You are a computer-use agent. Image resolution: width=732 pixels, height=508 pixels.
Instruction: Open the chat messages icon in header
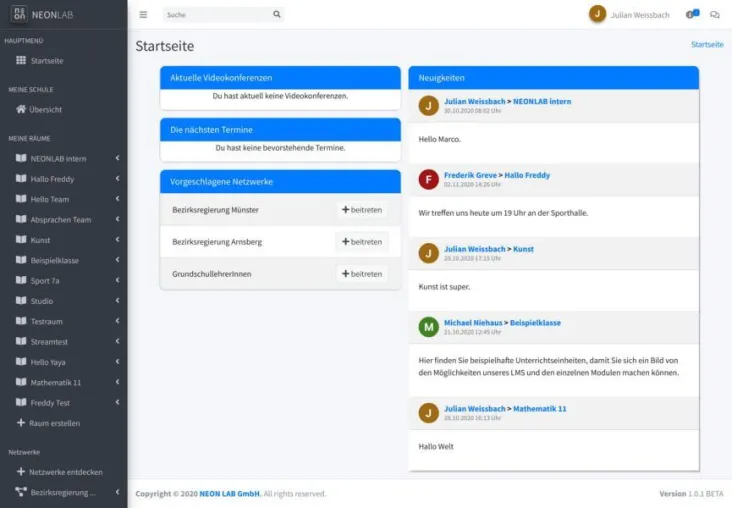(x=715, y=15)
